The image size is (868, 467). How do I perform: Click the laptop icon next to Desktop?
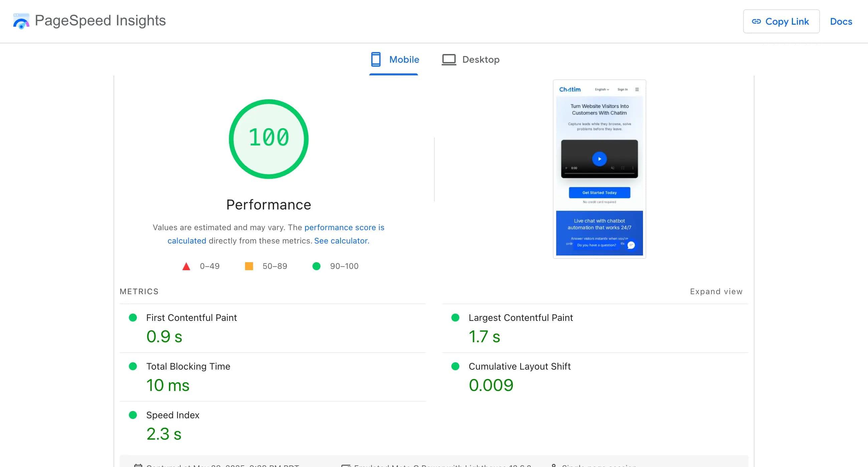pyautogui.click(x=448, y=59)
